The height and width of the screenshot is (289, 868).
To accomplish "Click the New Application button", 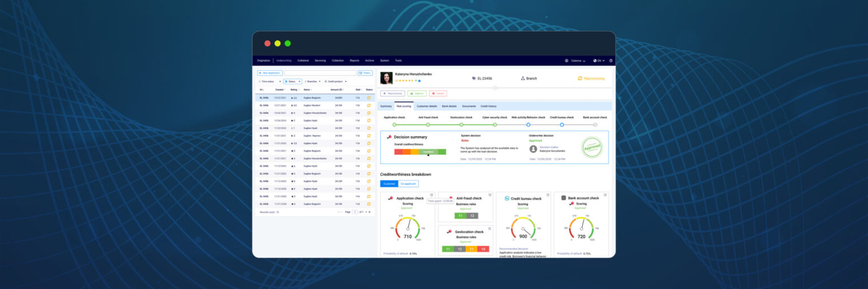I will 270,73.
